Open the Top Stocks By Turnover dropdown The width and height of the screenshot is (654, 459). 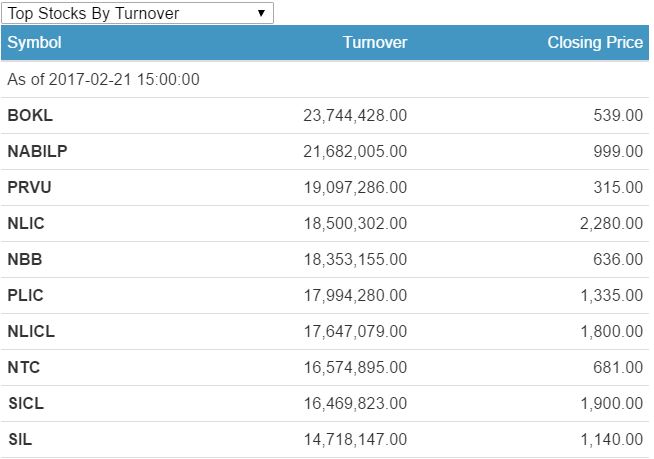pos(137,13)
